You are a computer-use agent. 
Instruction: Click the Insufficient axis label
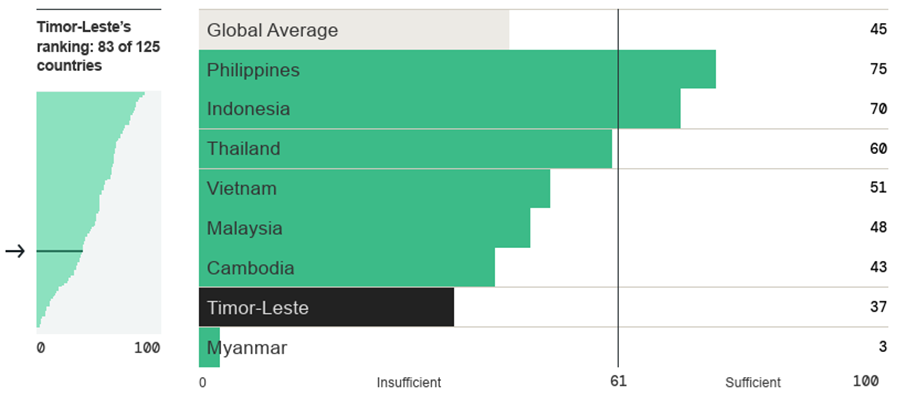pyautogui.click(x=408, y=383)
